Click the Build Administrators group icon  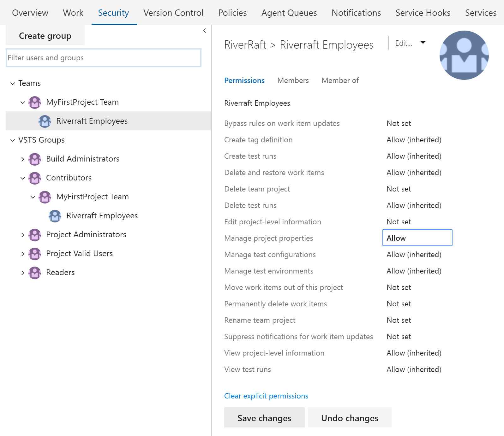coord(35,159)
